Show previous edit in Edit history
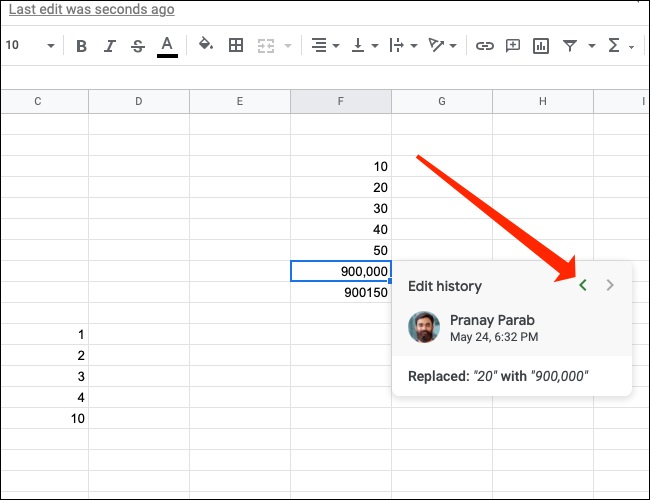 point(583,286)
